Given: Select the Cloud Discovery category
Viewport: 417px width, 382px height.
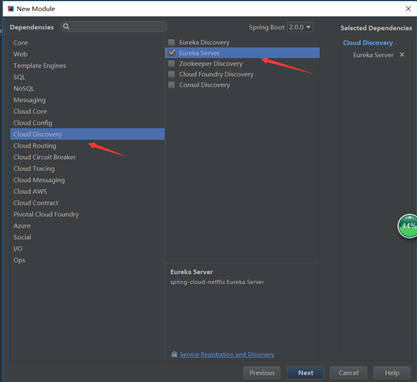Looking at the screenshot, I should (87, 134).
